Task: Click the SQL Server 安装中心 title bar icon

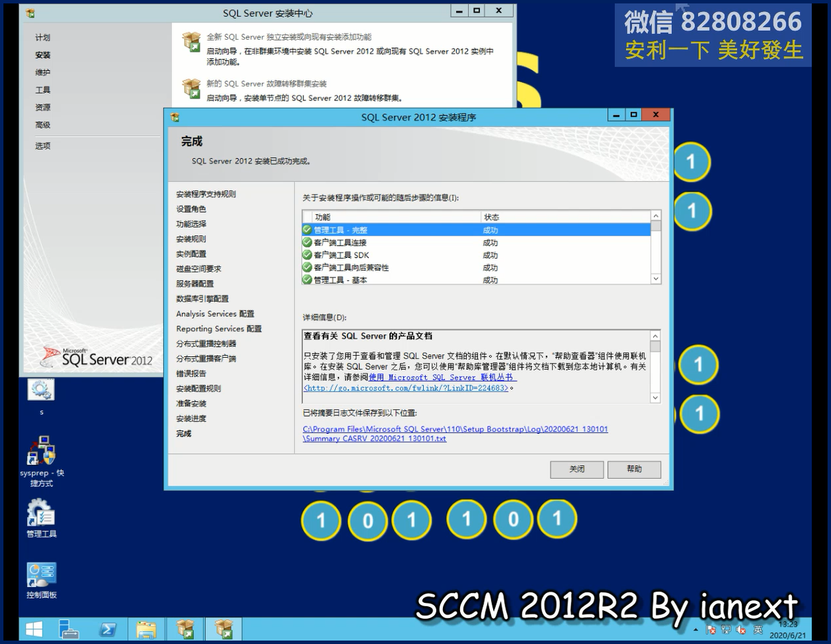Action: [31, 13]
